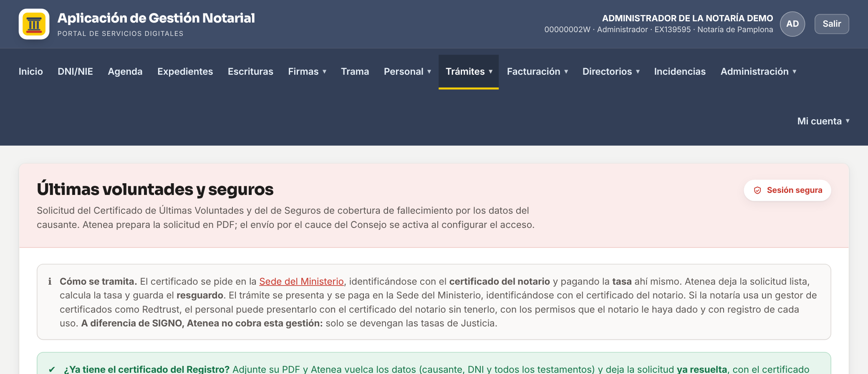Open the AD user avatar
This screenshot has width=868, height=374.
tap(792, 24)
